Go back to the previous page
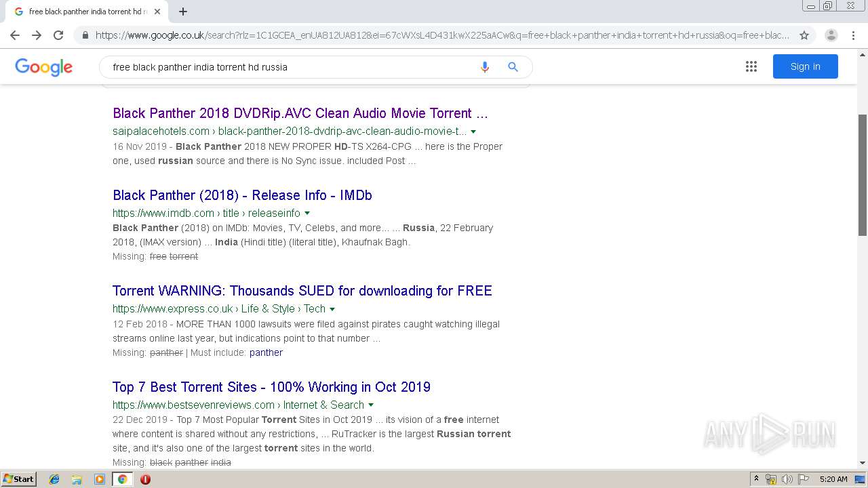This screenshot has width=868, height=488. [x=15, y=35]
